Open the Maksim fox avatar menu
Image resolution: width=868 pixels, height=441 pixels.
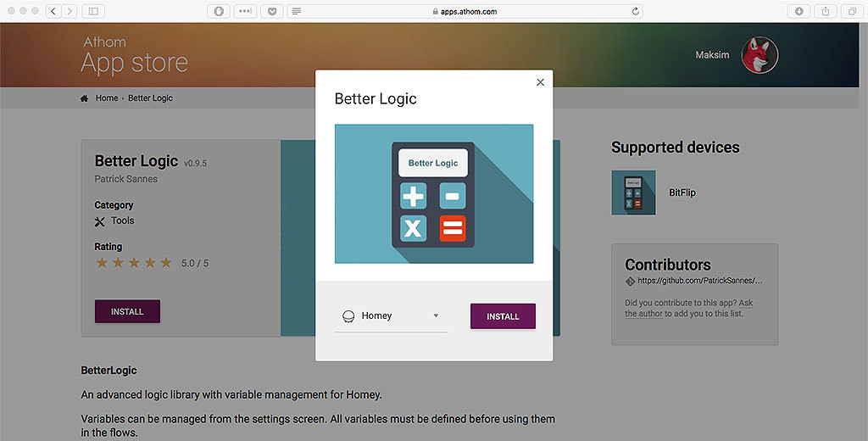point(759,55)
